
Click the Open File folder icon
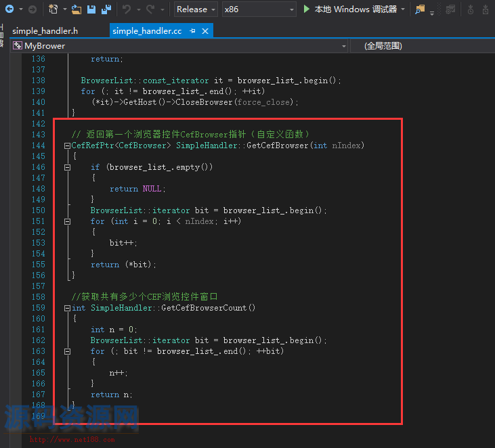coord(77,9)
